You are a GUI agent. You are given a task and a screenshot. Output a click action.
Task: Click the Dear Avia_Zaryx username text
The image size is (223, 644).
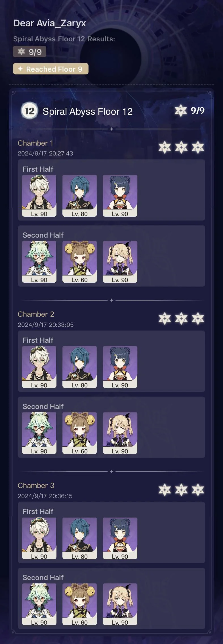click(50, 23)
